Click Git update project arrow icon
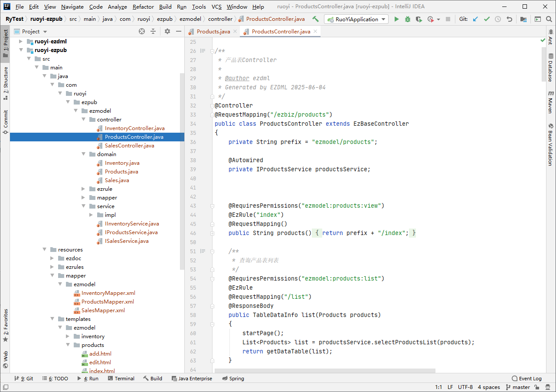Screen dimensions: 556x392 475,19
